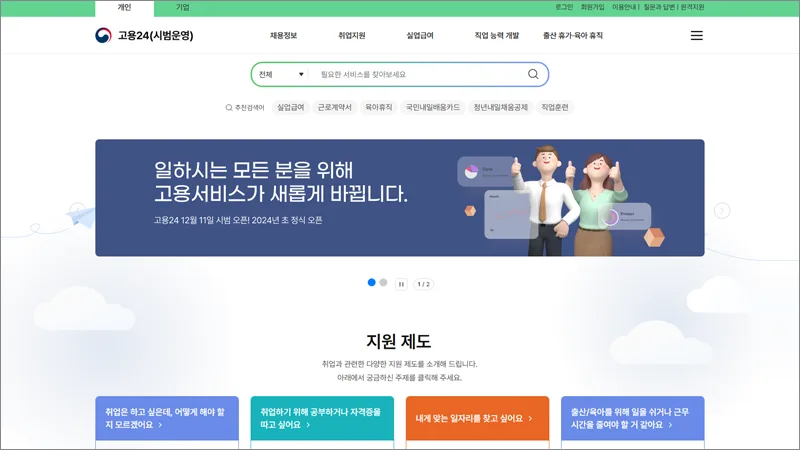The height and width of the screenshot is (450, 800).
Task: Open the 취업지원 menu
Action: click(352, 35)
